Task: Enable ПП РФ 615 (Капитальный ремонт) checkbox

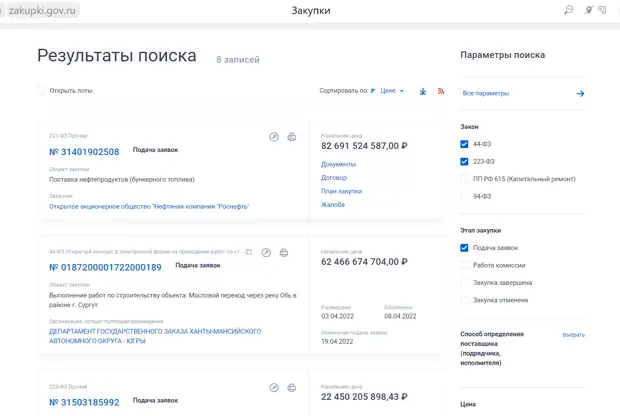Action: (x=464, y=179)
